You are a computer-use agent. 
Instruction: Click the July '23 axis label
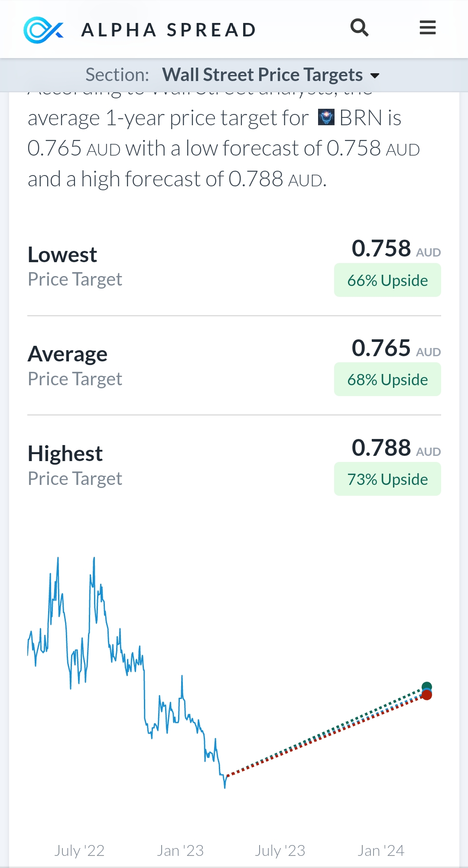click(280, 851)
